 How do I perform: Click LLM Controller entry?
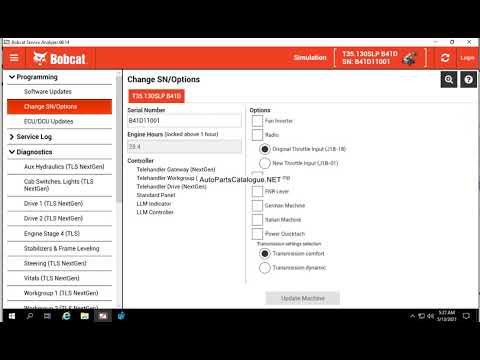(x=155, y=212)
